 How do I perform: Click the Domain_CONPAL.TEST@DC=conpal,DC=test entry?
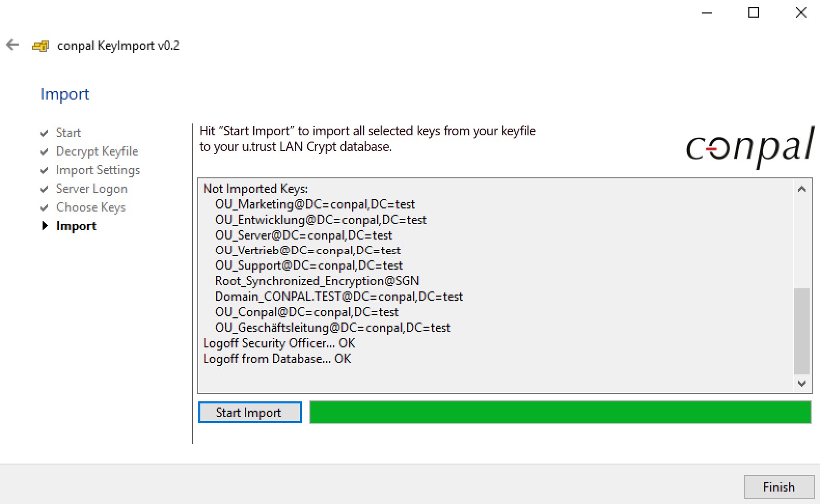click(x=339, y=297)
